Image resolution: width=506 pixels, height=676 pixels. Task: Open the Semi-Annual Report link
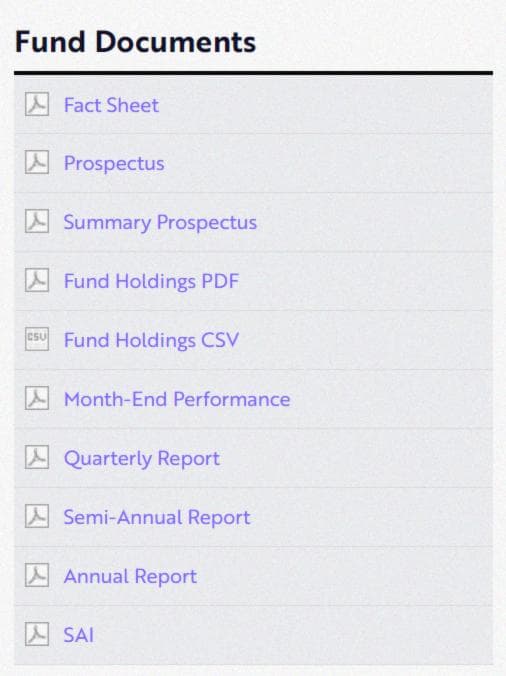pyautogui.click(x=157, y=517)
